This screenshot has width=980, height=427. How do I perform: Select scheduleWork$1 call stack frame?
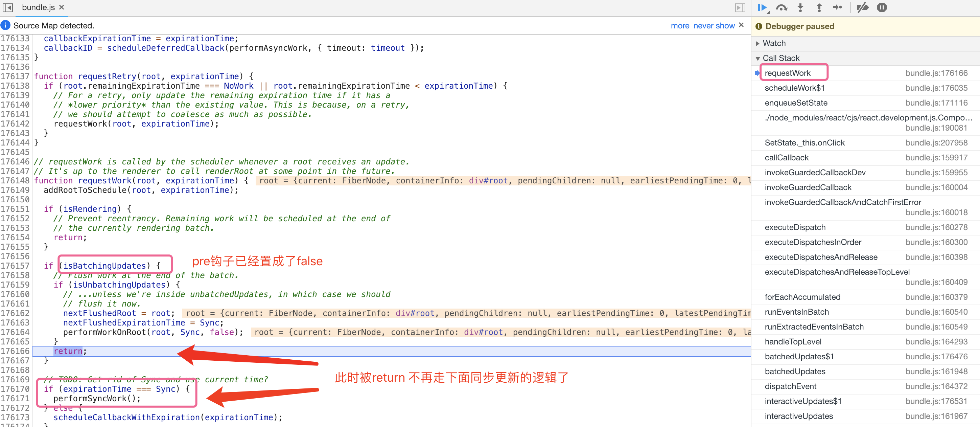click(x=865, y=88)
